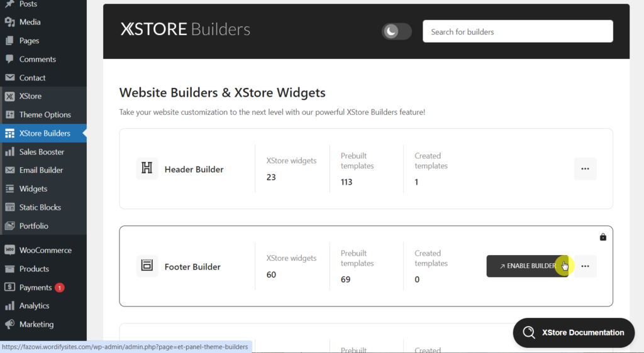
Task: Click the Media sidebar icon
Action: coord(9,22)
